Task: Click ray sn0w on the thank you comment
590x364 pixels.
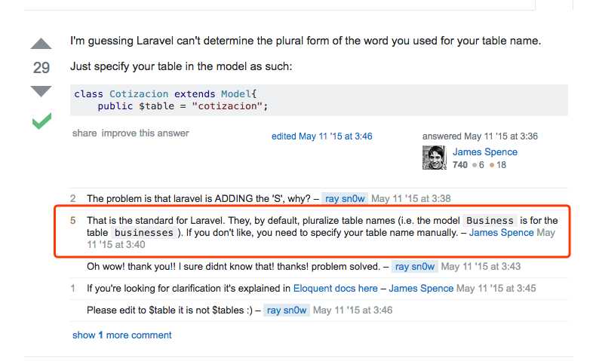Action: tap(415, 267)
